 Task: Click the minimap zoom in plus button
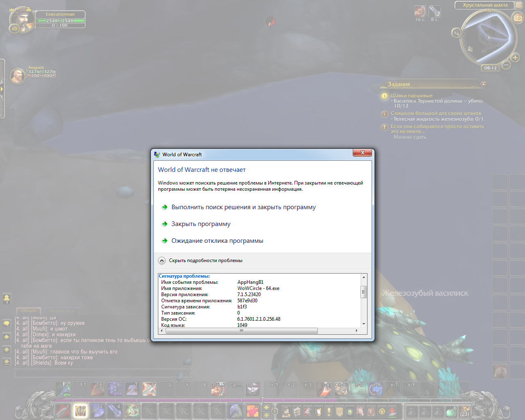[x=515, y=57]
